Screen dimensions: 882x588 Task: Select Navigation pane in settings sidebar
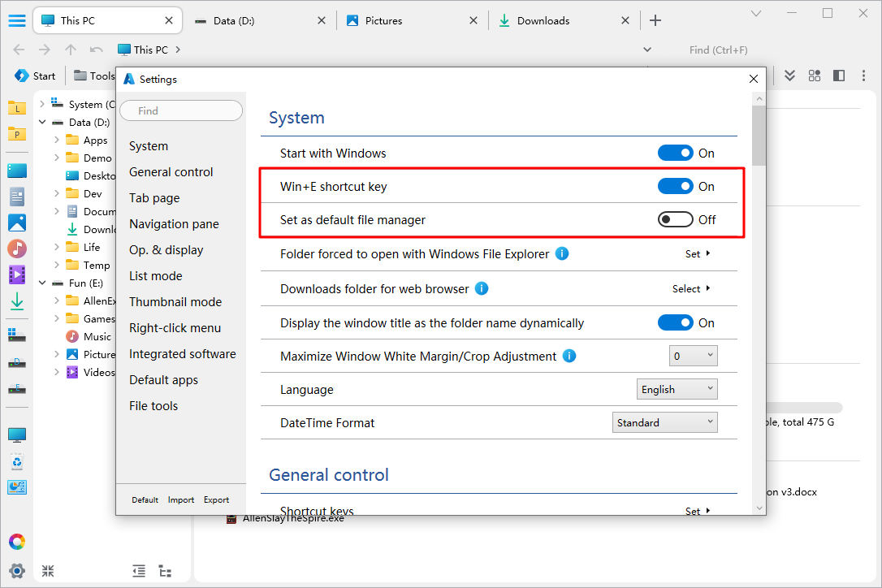pyautogui.click(x=174, y=224)
